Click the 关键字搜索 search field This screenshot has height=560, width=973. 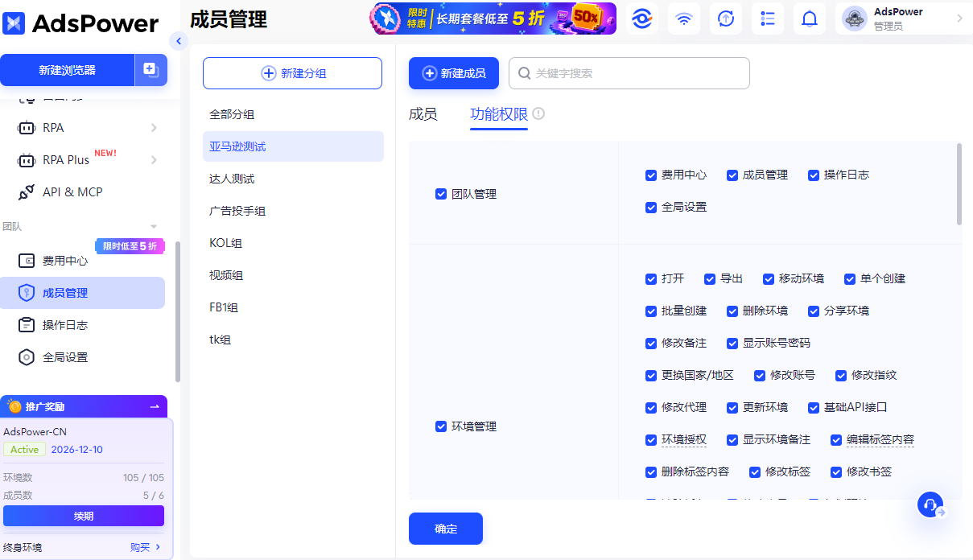[629, 73]
